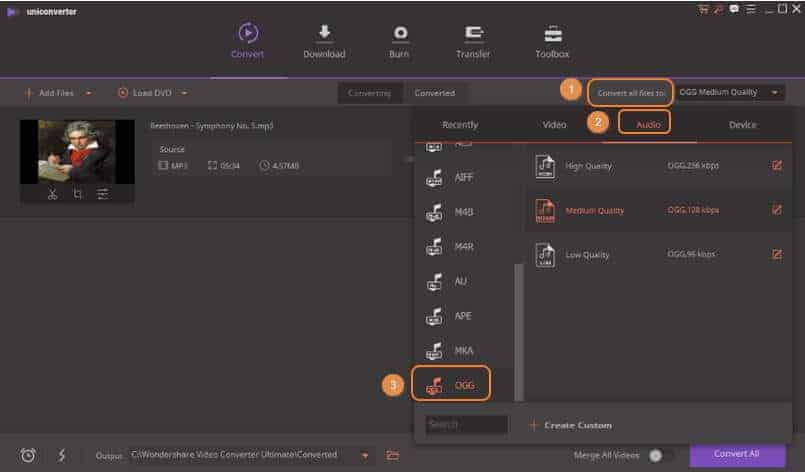Open the Burn section
This screenshot has height=472, width=805.
399,41
